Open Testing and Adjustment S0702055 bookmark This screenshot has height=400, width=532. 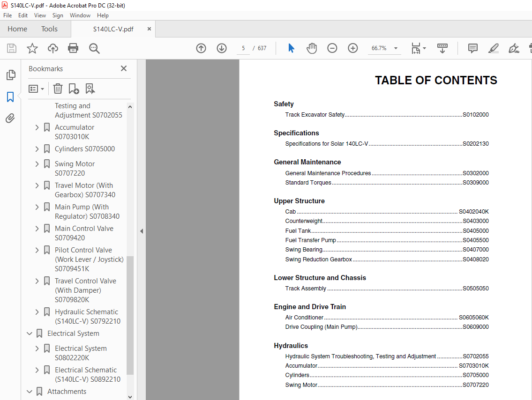[x=89, y=111]
